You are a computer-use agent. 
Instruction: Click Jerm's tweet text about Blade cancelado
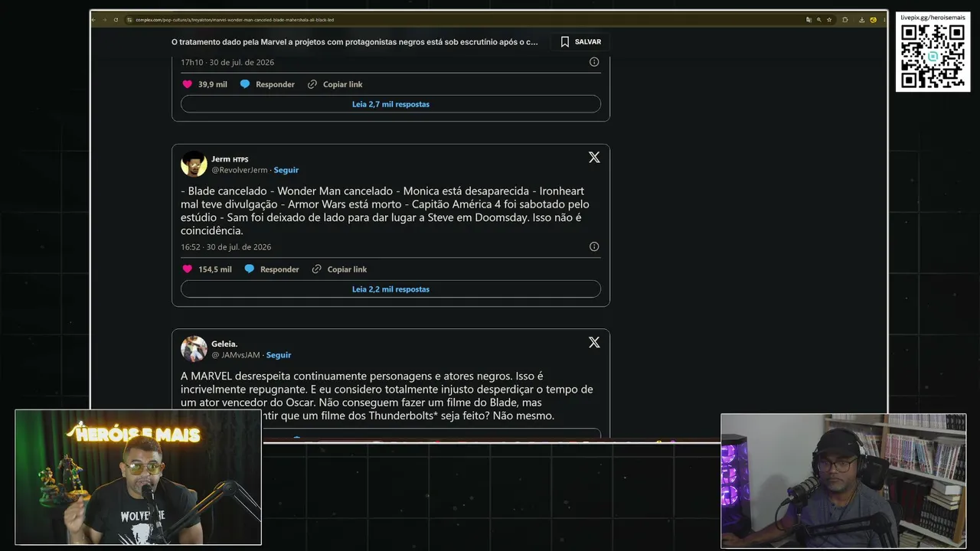point(385,210)
